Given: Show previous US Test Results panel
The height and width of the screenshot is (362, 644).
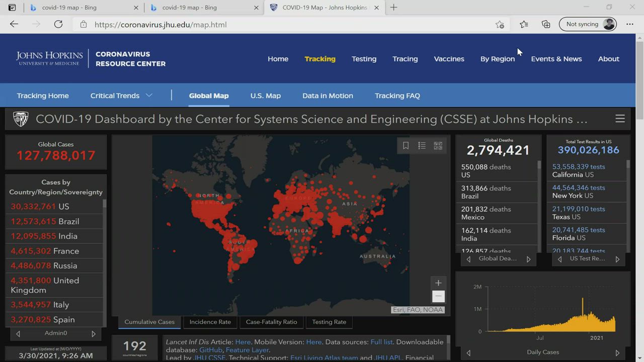Looking at the screenshot, I should [559, 259].
